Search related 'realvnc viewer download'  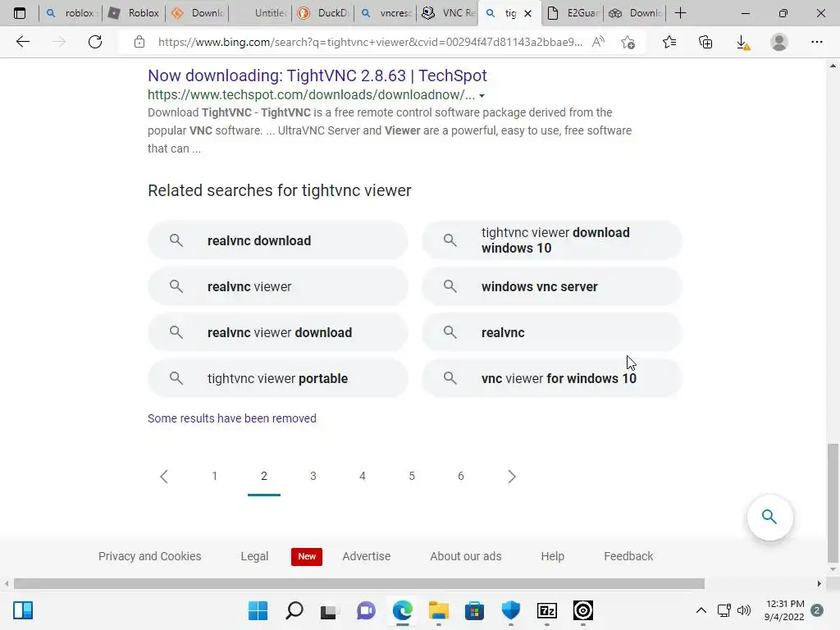pos(277,332)
